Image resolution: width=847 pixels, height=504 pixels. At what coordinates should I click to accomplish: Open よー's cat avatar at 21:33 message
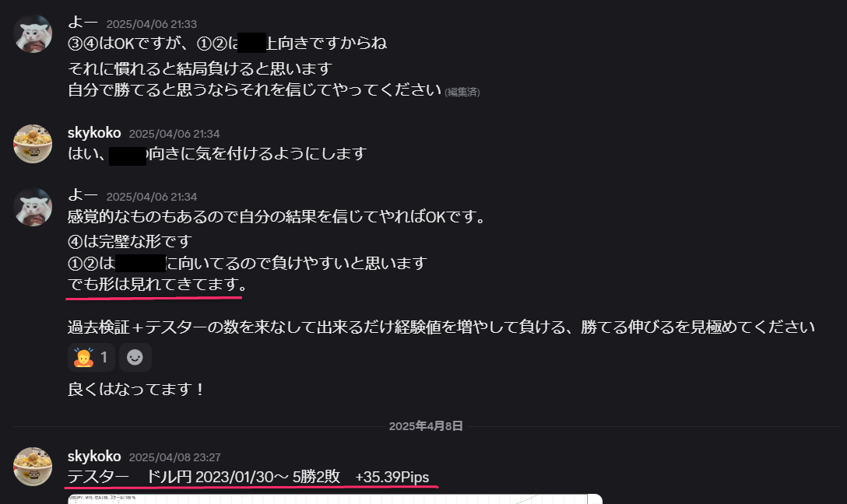[x=33, y=34]
